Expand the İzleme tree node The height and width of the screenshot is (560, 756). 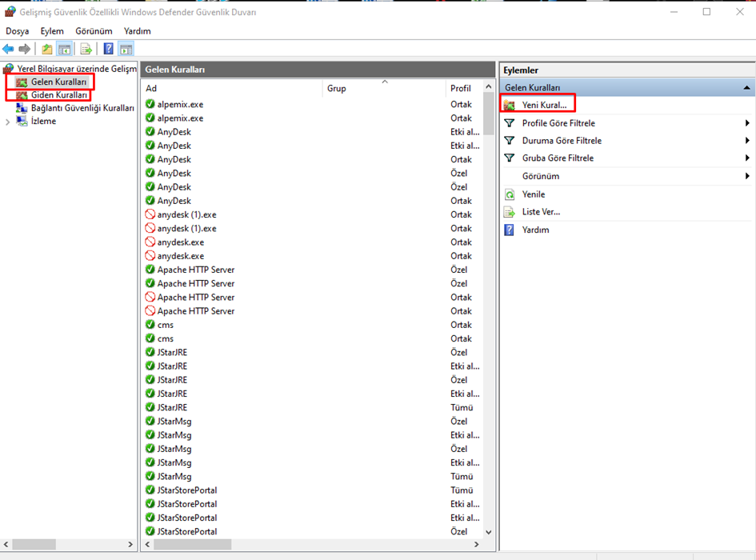7,122
